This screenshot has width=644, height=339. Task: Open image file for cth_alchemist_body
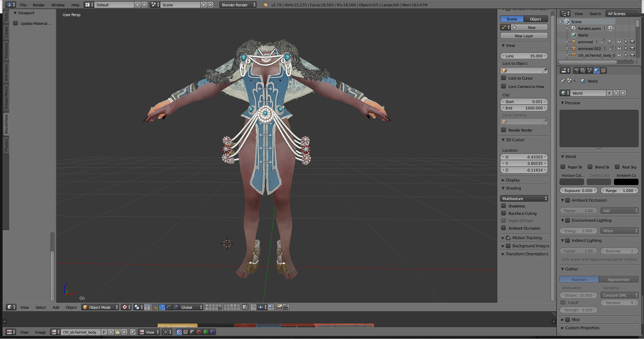[x=117, y=332]
